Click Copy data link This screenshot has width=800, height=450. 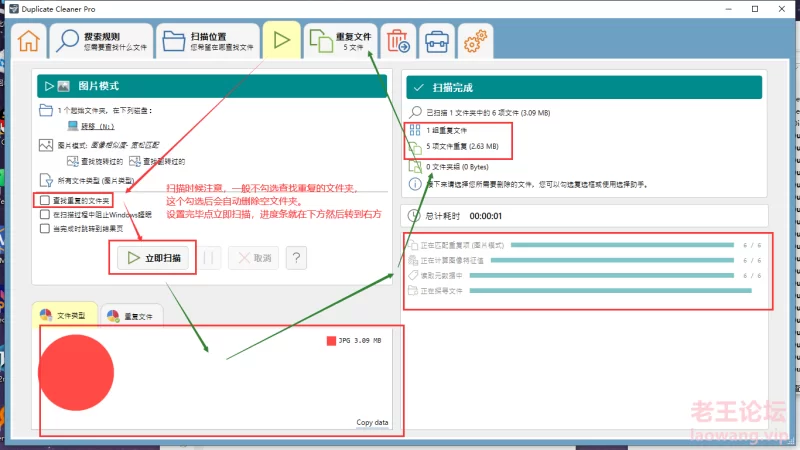click(x=372, y=422)
